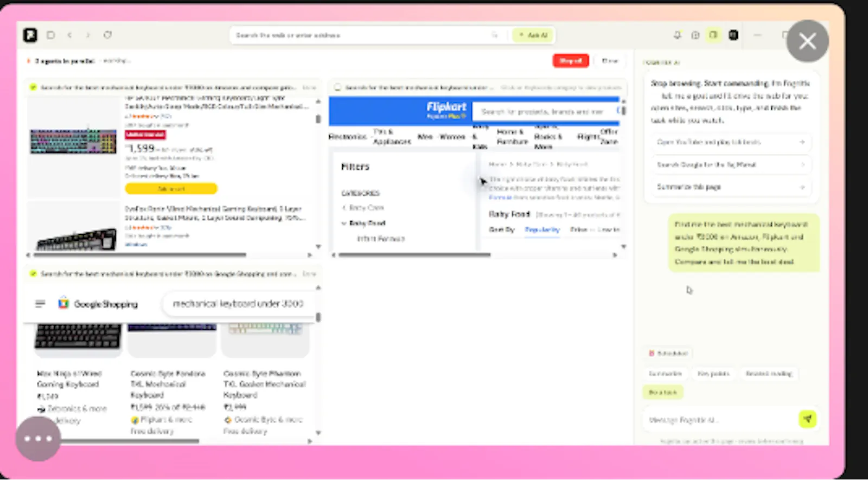This screenshot has width=868, height=481.
Task: Open new tab square icon beside logo
Action: (51, 35)
